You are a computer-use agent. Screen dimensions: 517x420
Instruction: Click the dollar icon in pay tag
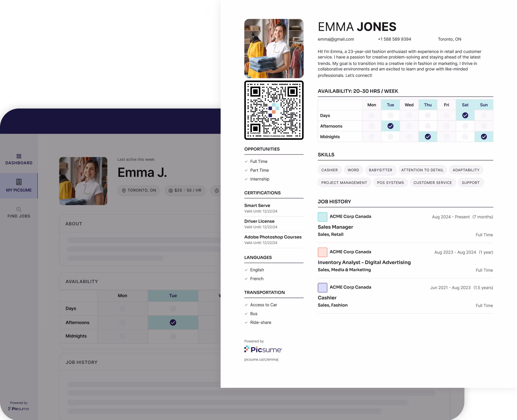(x=170, y=191)
